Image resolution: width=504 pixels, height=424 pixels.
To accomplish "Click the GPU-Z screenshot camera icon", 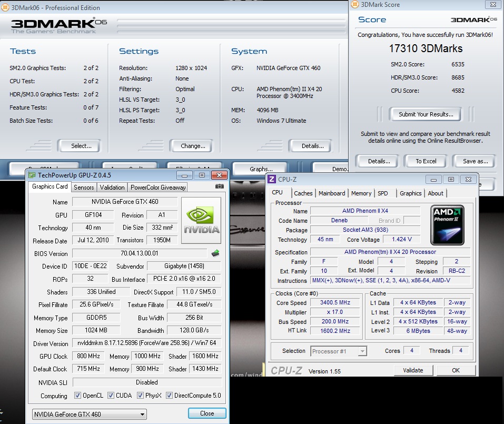I will [x=219, y=186].
